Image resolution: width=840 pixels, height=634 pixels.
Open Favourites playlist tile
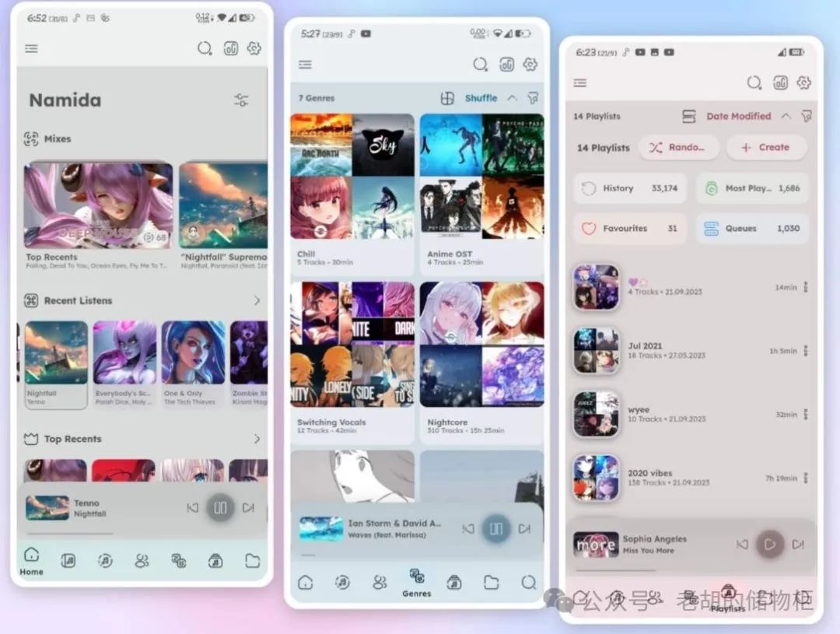tap(630, 228)
